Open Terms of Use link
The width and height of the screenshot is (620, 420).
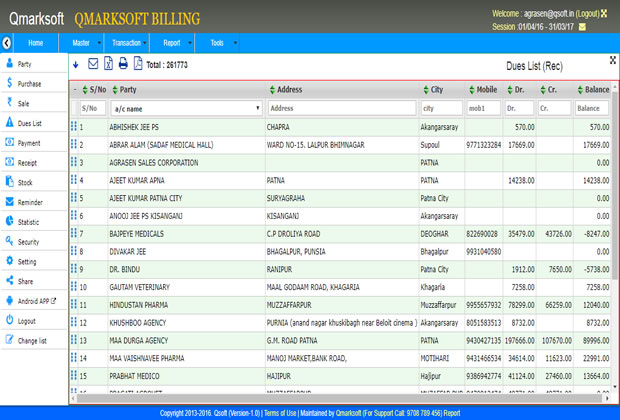click(x=280, y=413)
